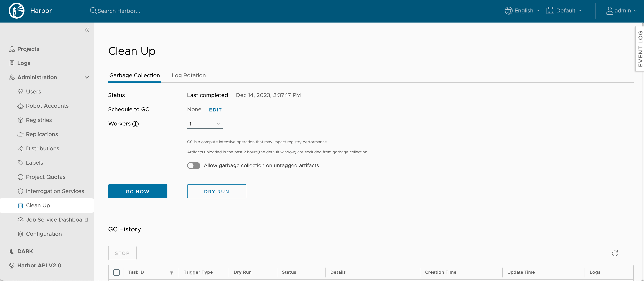Open the admin user menu
This screenshot has width=644, height=281.
(621, 11)
